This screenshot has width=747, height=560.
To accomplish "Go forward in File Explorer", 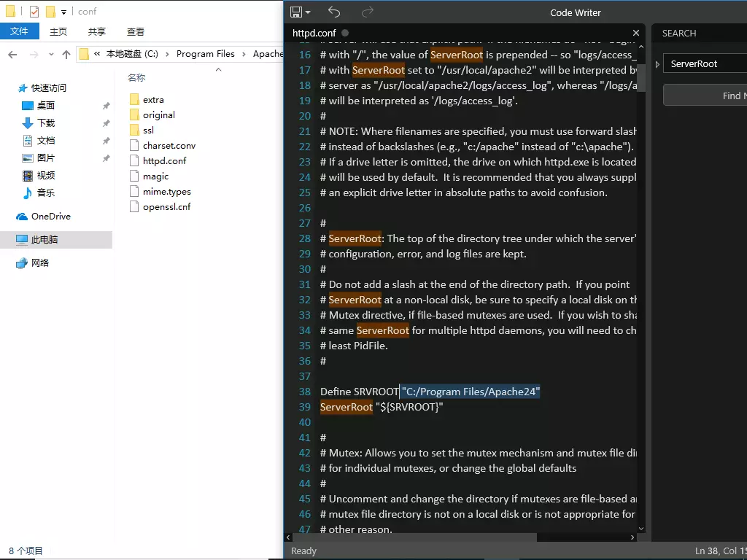I will pos(34,54).
